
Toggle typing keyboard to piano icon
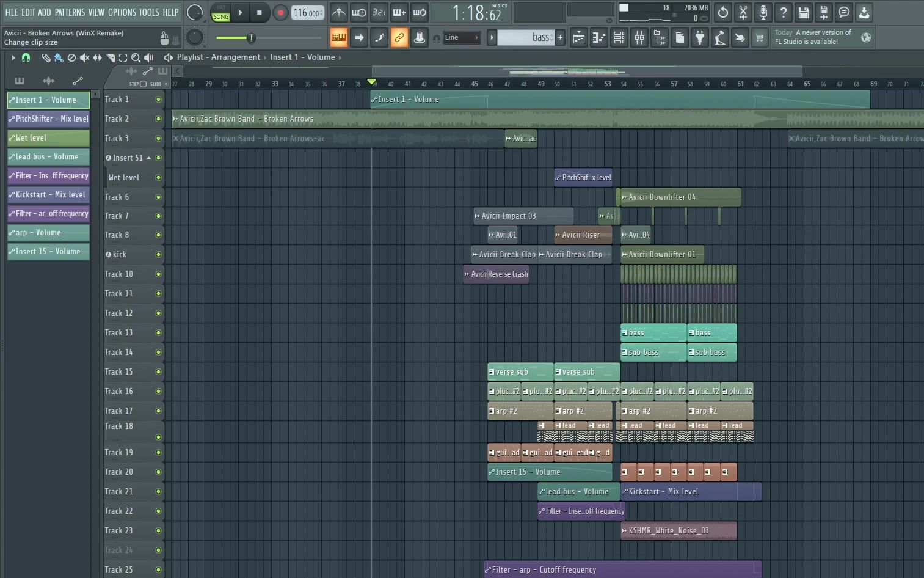tap(339, 38)
